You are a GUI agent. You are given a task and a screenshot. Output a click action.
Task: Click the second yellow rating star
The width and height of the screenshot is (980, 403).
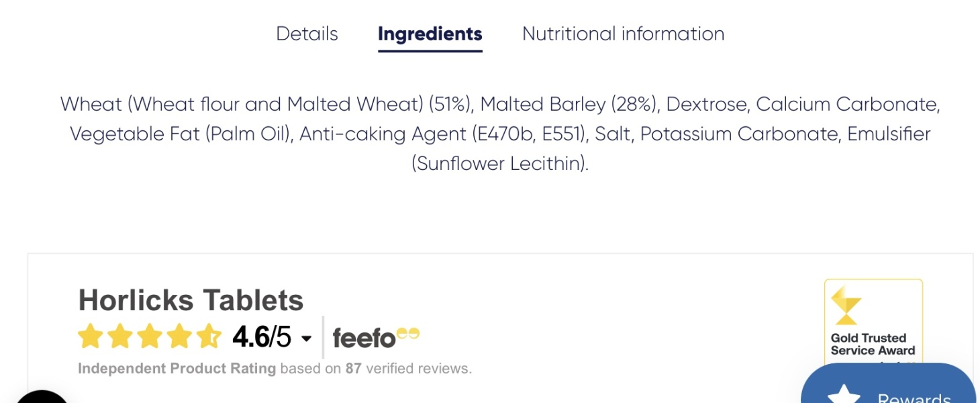pyautogui.click(x=119, y=337)
